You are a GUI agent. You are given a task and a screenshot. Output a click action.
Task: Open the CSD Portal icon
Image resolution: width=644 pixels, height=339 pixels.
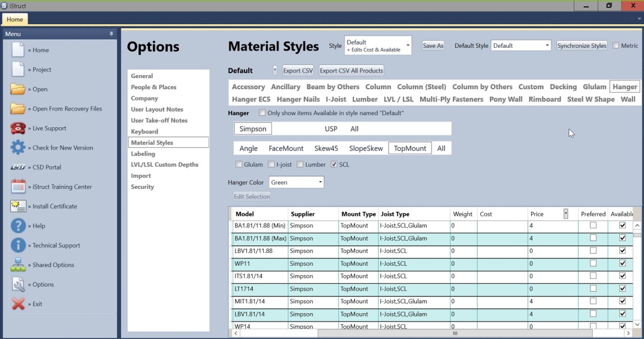click(x=18, y=167)
